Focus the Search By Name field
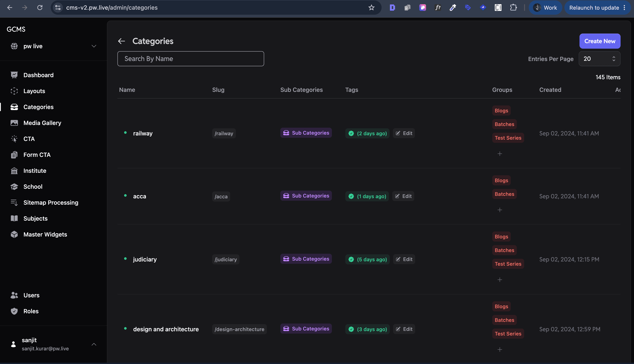 pos(191,59)
